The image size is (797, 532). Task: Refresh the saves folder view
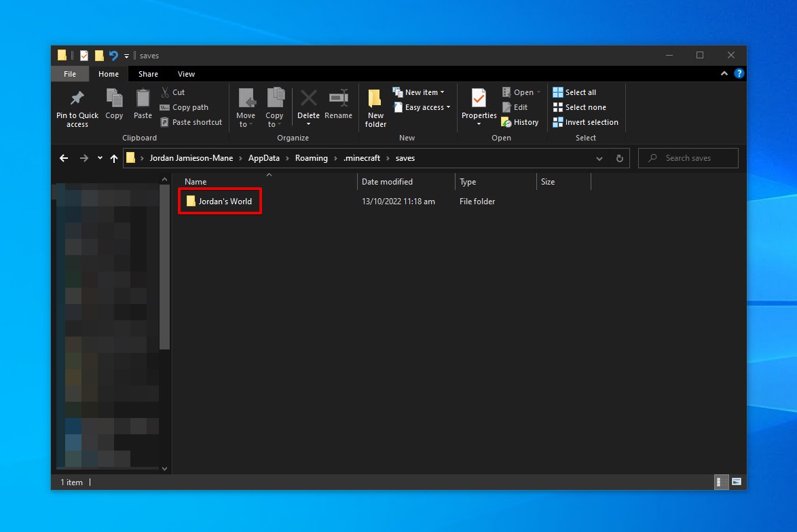click(x=619, y=158)
